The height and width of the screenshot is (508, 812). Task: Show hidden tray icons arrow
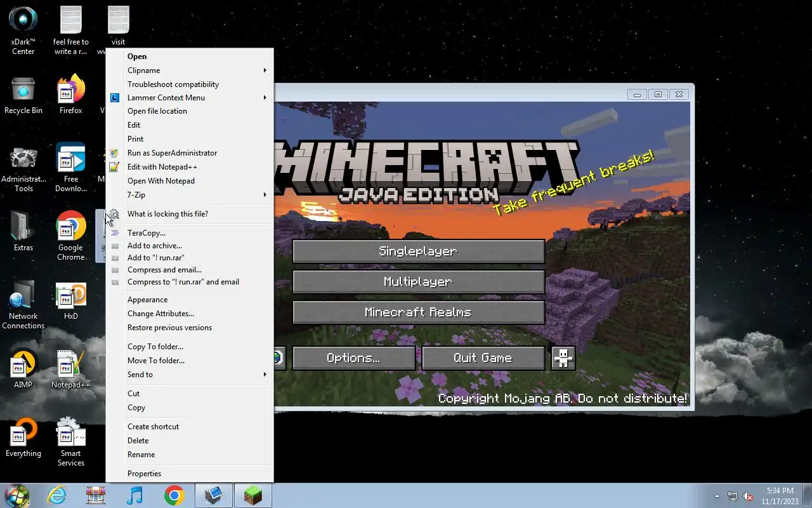click(x=717, y=496)
